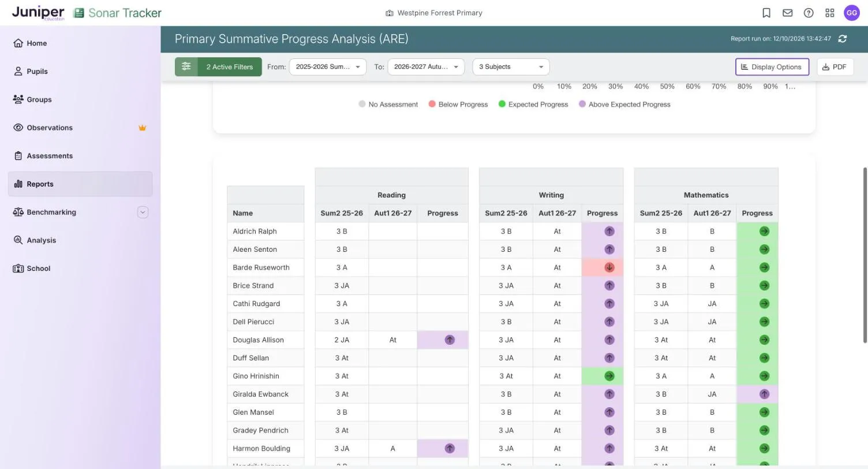Click Barde Ruseworth Writing down-arrow progress icon
Image resolution: width=868 pixels, height=469 pixels.
click(x=609, y=267)
